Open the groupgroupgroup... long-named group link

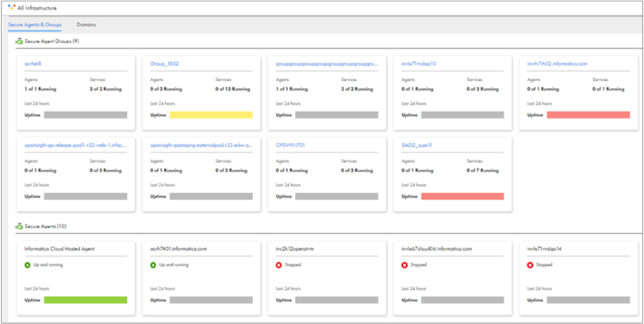click(327, 64)
